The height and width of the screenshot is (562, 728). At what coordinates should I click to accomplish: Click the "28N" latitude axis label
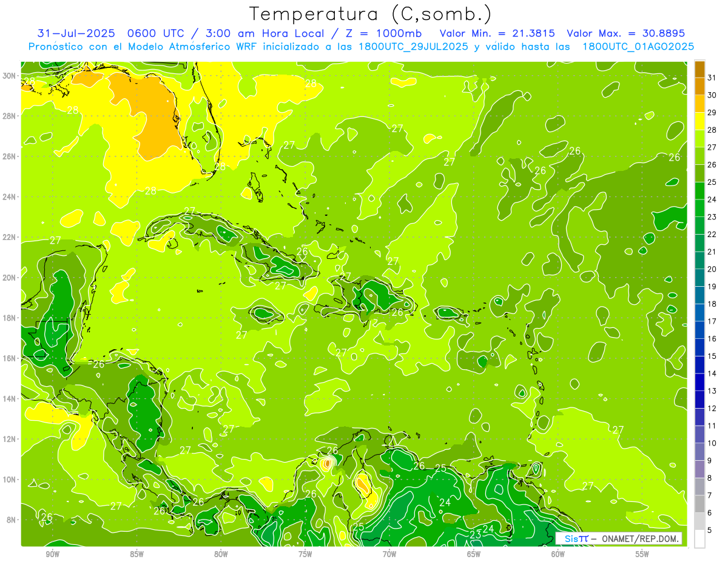click(x=9, y=116)
